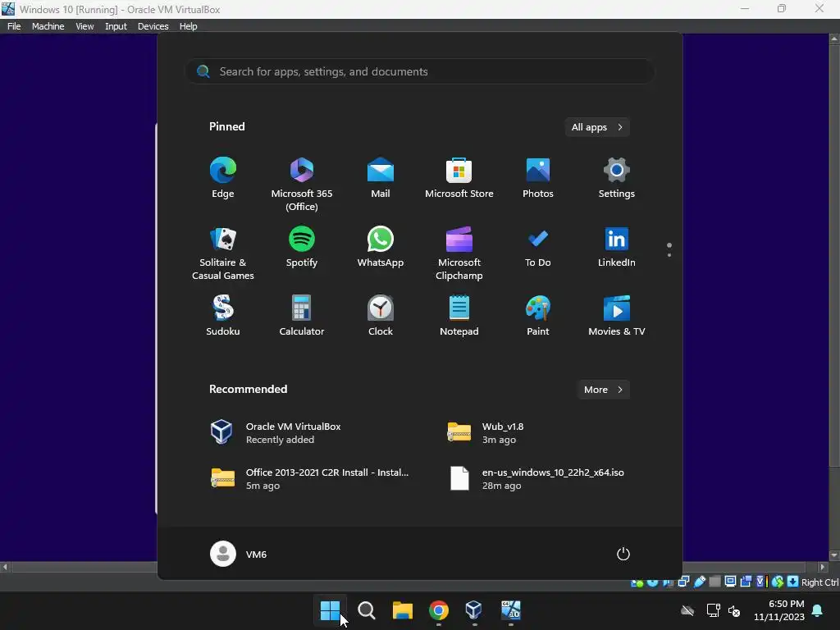Open the Clock app
The height and width of the screenshot is (630, 840).
tap(381, 316)
